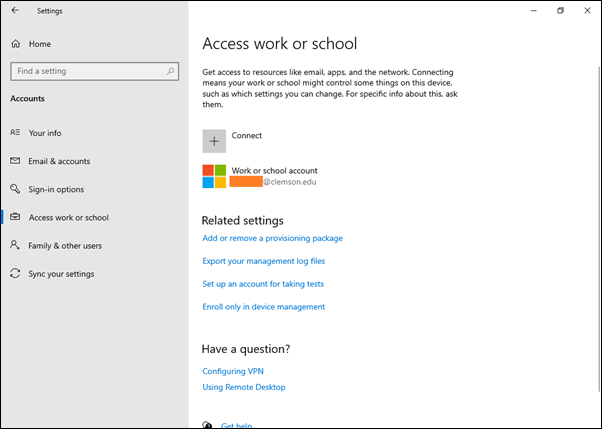Click the Microsoft logo of the work account
602x429 pixels.
pos(214,176)
